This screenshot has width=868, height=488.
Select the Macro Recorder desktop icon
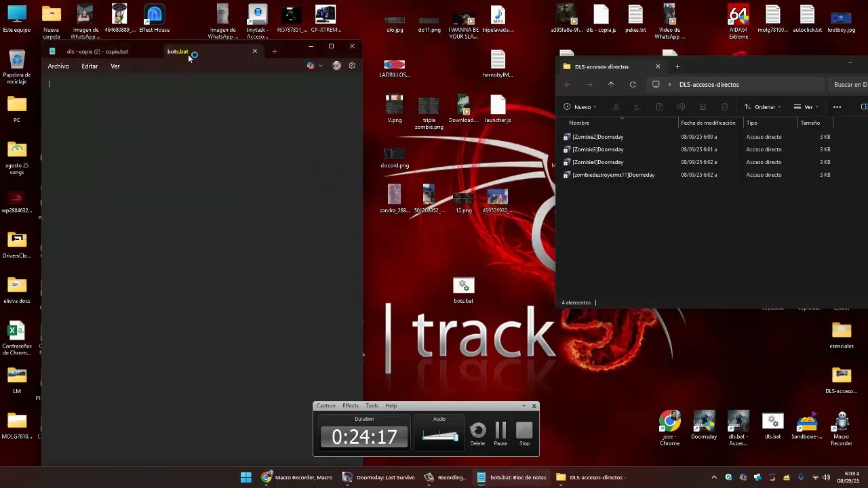(x=842, y=428)
